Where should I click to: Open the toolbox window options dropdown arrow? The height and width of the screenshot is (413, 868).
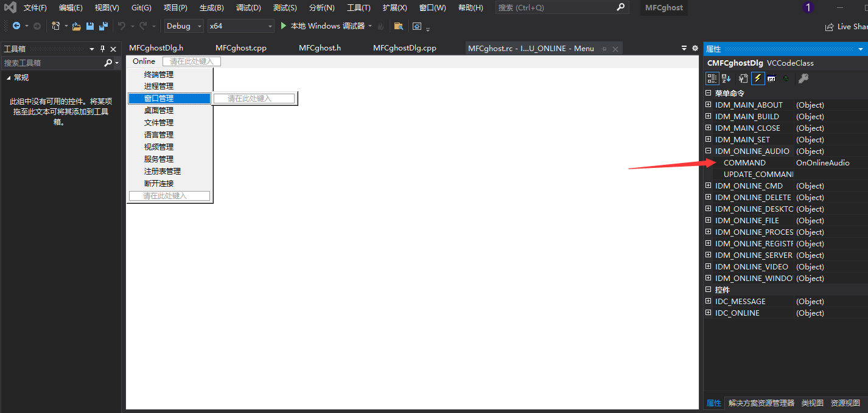coord(92,49)
